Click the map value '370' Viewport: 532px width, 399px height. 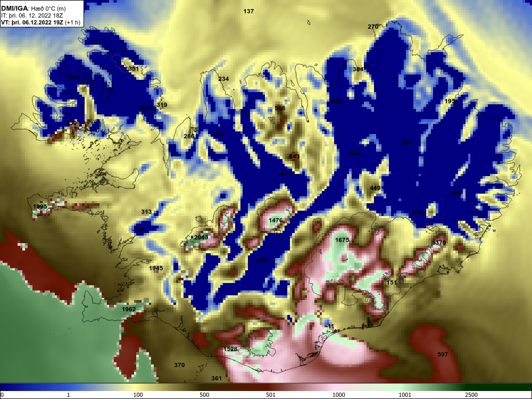[179, 365]
